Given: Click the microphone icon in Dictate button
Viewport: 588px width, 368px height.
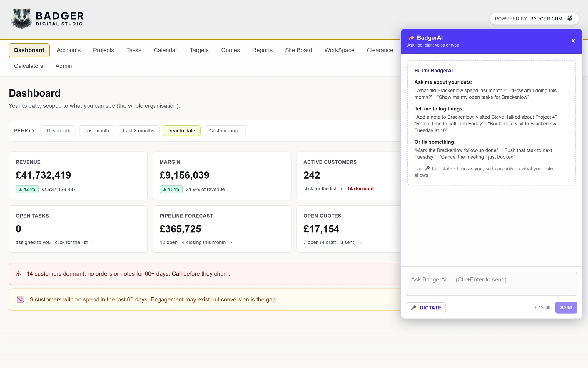Looking at the screenshot, I should pyautogui.click(x=414, y=308).
